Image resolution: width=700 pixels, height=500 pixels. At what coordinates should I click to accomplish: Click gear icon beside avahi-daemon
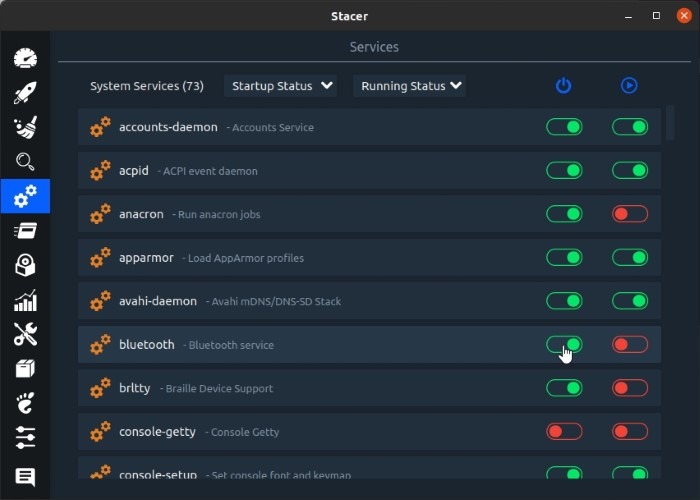tap(100, 301)
